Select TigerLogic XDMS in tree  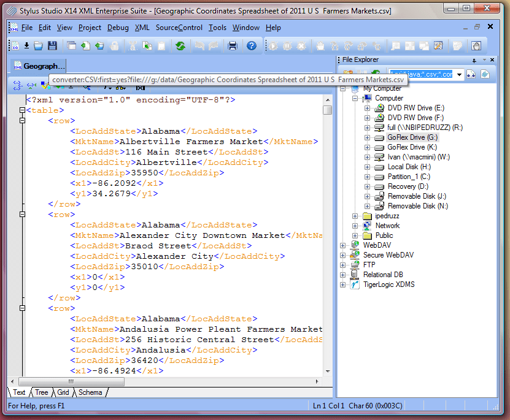388,285
